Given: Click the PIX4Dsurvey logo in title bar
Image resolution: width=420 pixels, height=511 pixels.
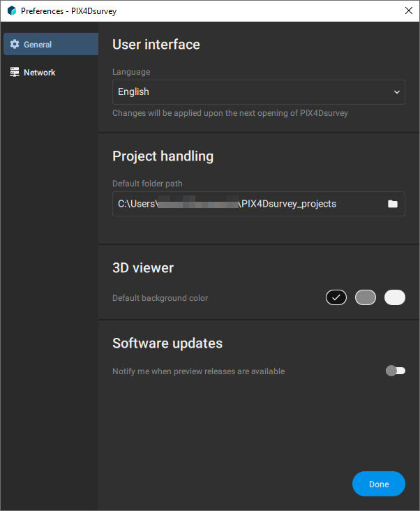Looking at the screenshot, I should click(12, 10).
